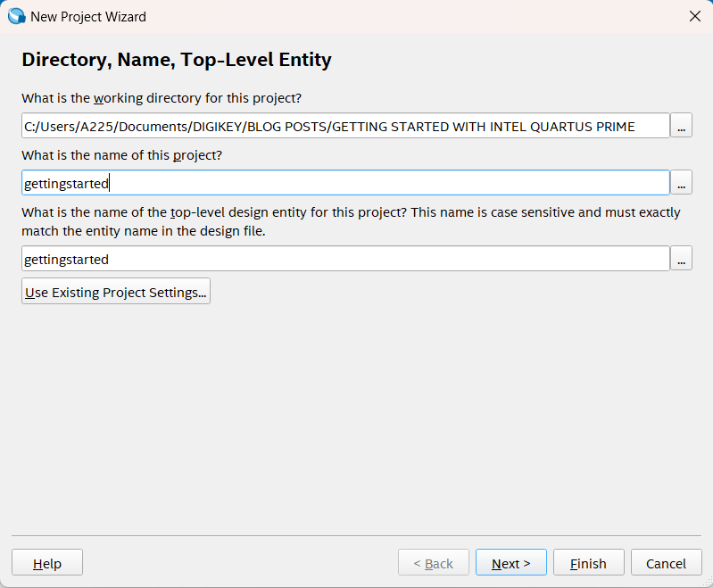This screenshot has width=713, height=588.
Task: Click the 'New Project Wizard' title bar text
Action: tap(88, 16)
